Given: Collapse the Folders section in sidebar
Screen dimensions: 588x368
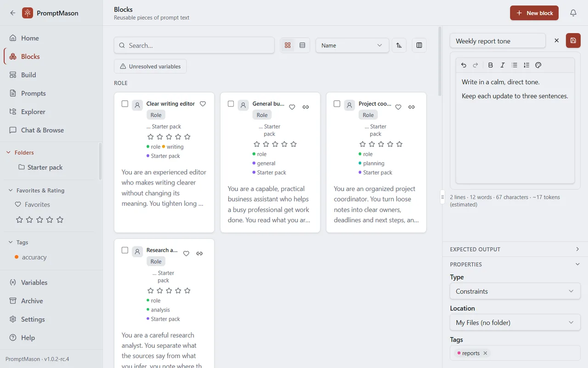Looking at the screenshot, I should coord(20,153).
